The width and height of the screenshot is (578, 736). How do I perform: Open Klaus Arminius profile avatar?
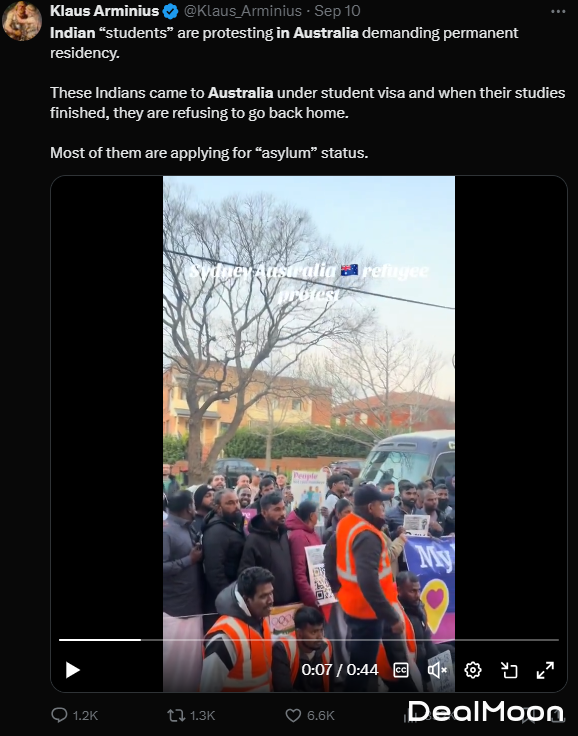tap(22, 21)
